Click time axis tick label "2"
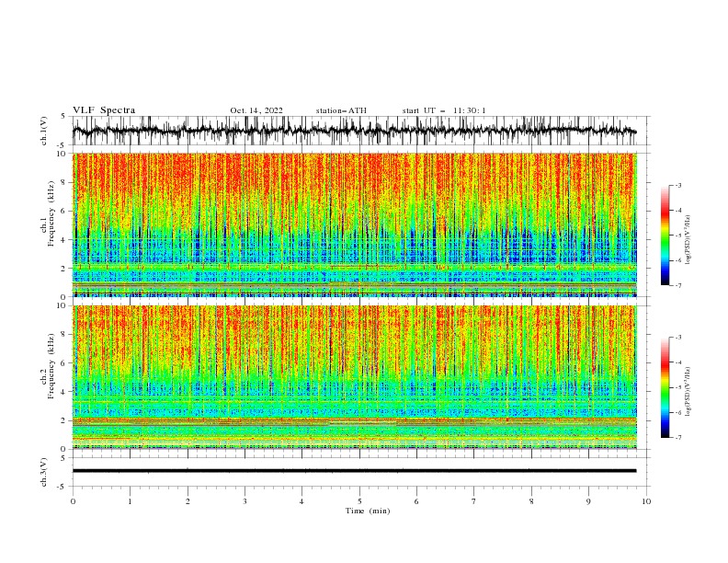Viewport: 728px width, 563px height. coord(188,501)
